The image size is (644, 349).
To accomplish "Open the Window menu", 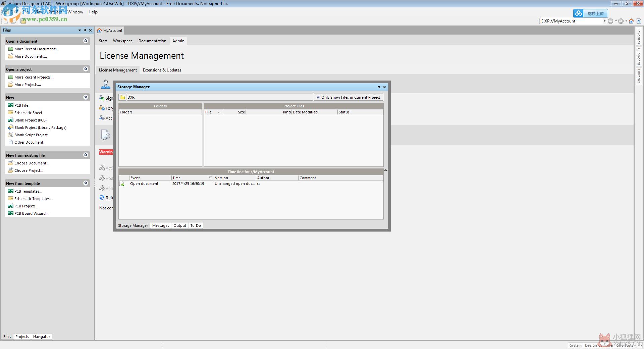I will click(75, 12).
